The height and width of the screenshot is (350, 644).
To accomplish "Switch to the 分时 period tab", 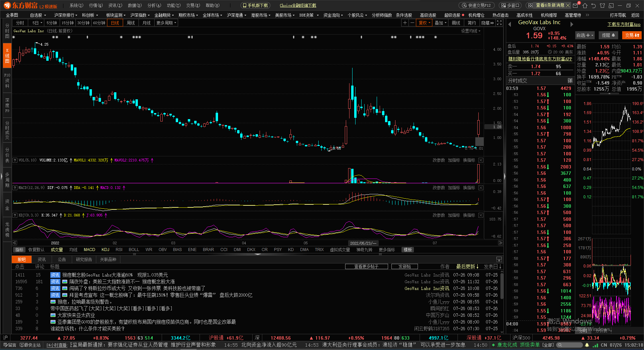I will pos(20,23).
